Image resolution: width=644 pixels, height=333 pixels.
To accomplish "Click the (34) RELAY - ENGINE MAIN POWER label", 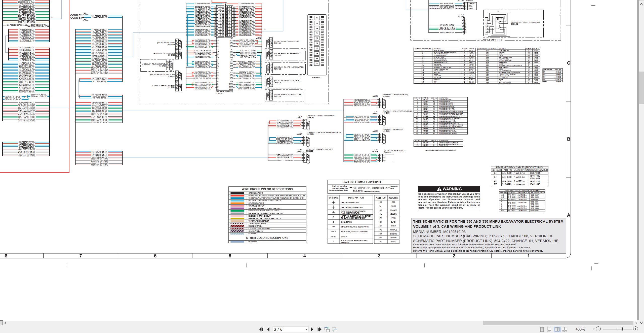I will tap(320, 116).
